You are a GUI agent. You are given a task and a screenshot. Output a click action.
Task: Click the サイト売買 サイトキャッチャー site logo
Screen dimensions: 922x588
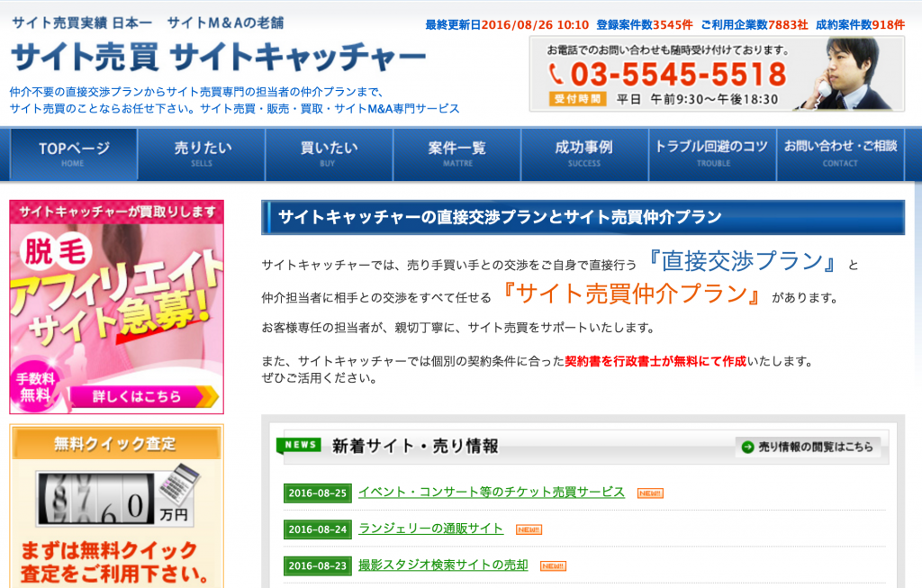point(218,58)
